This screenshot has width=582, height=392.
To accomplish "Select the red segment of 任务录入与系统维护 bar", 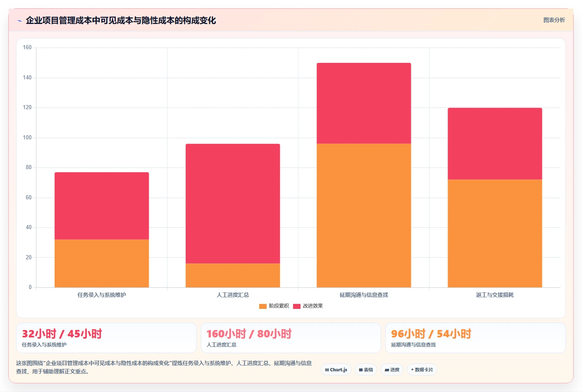I will [102, 206].
